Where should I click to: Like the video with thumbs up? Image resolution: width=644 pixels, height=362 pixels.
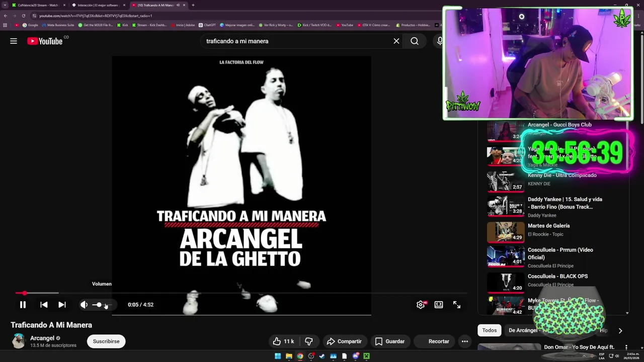(283, 341)
